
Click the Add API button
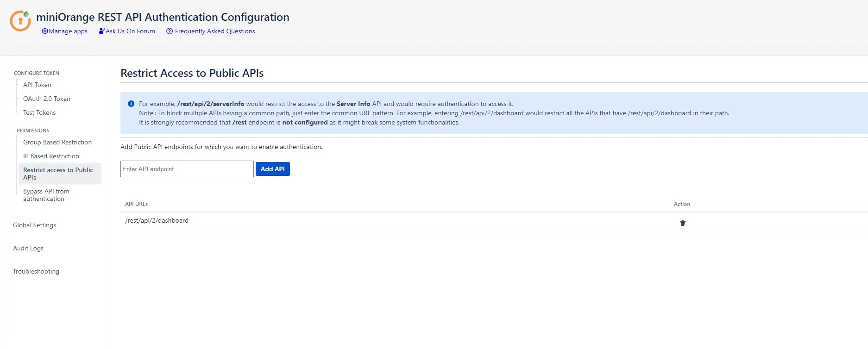point(273,169)
